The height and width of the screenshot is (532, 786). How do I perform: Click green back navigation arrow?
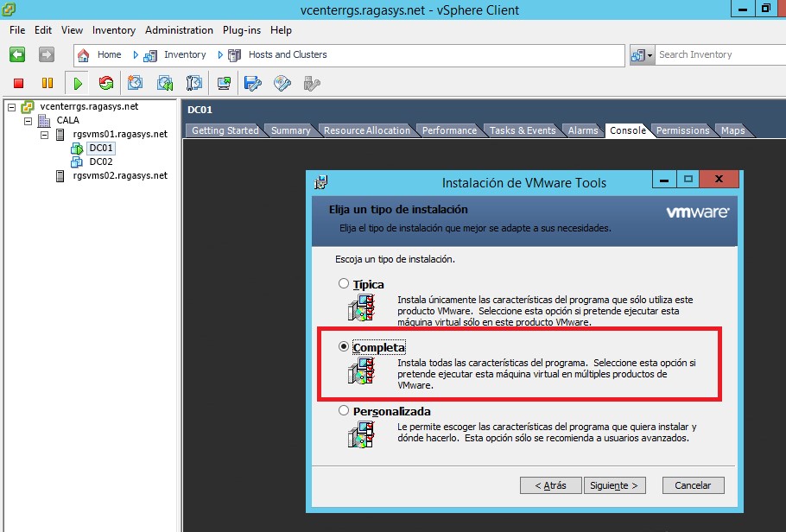tap(16, 54)
